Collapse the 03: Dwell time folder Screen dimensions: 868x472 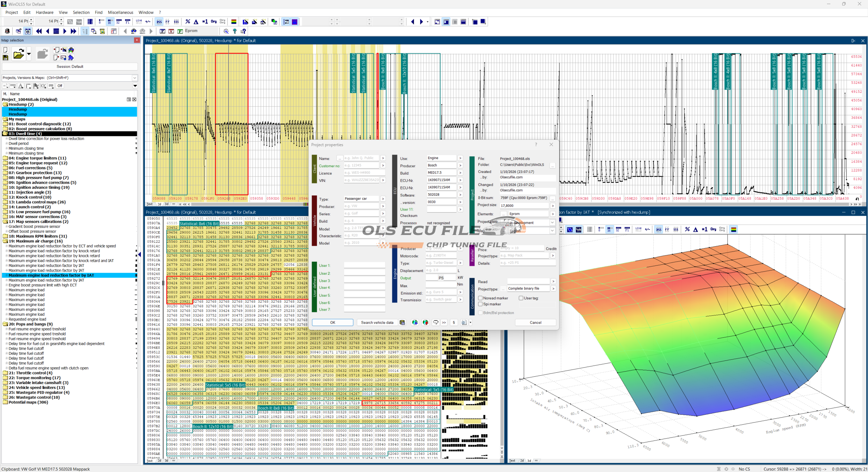[5, 134]
